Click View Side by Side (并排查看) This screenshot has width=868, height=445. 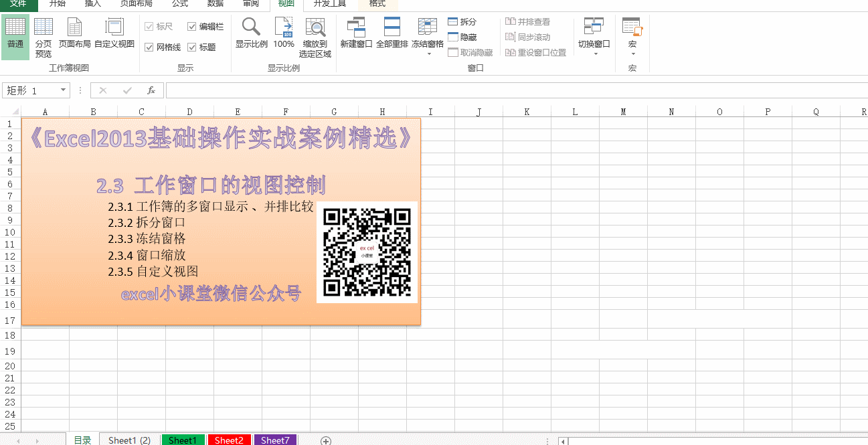pyautogui.click(x=528, y=22)
